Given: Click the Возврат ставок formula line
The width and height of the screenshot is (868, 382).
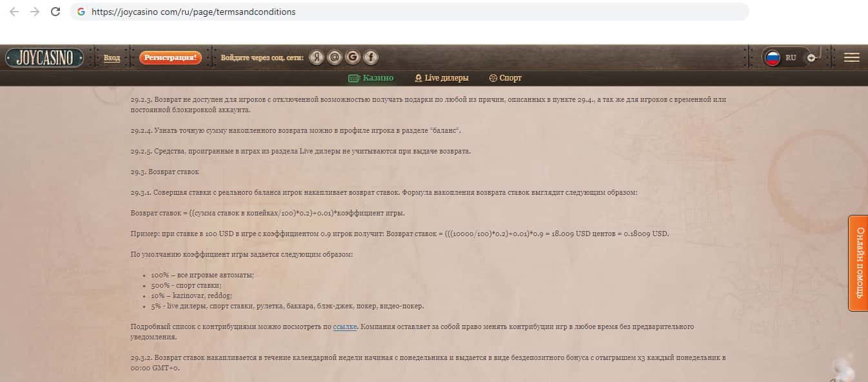Looking at the screenshot, I should (268, 213).
